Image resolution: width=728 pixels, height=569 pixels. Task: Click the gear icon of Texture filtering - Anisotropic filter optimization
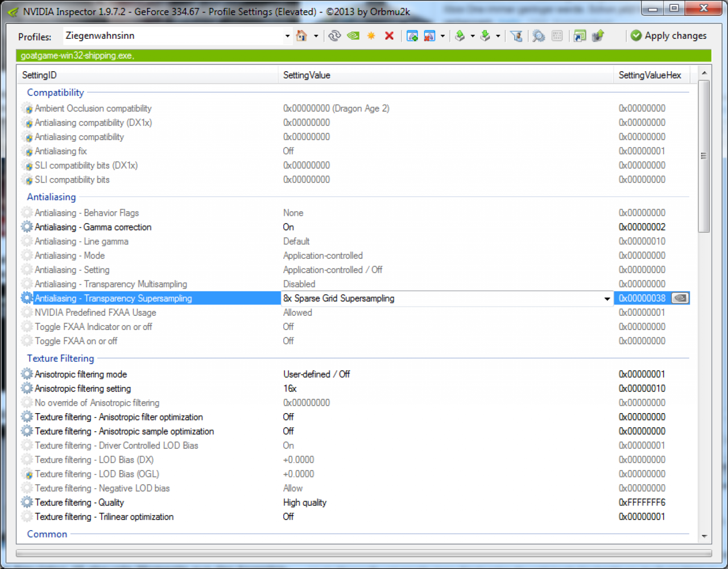coord(27,417)
